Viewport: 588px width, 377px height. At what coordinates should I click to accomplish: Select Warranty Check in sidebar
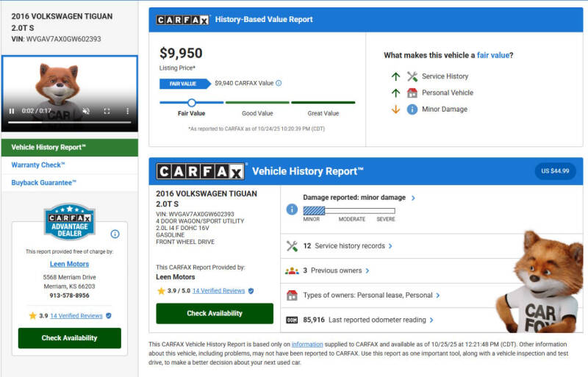(x=38, y=165)
